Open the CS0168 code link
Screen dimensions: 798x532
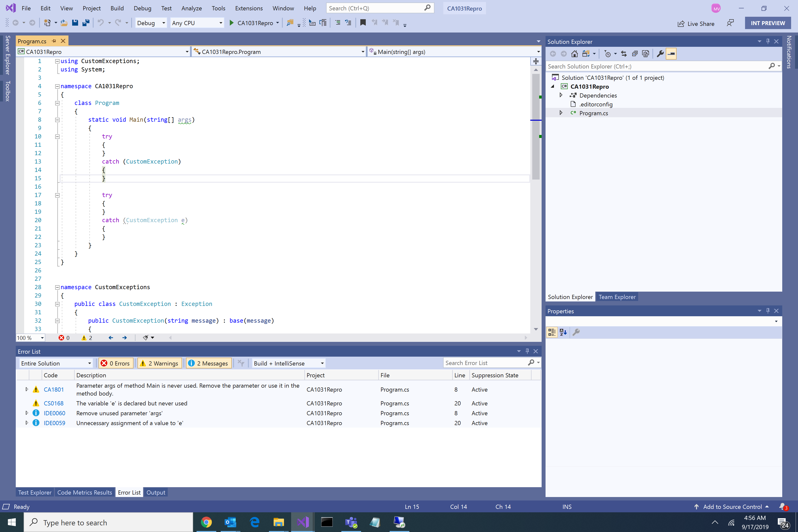(x=54, y=403)
